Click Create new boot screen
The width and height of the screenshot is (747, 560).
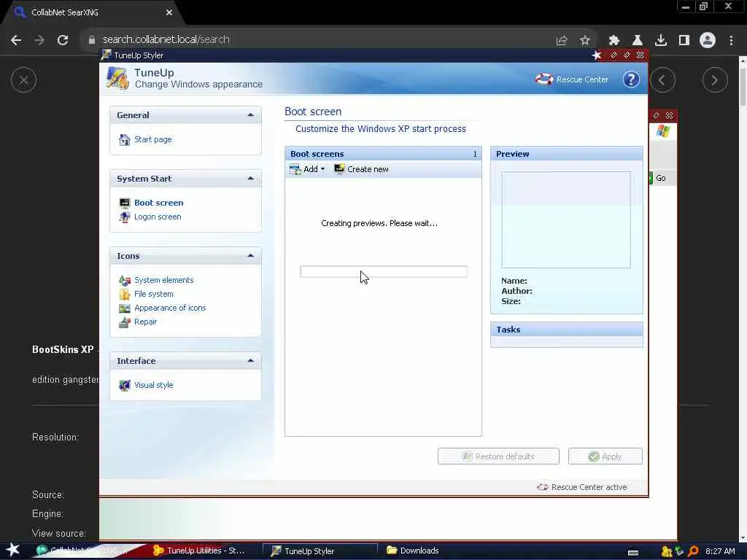361,169
